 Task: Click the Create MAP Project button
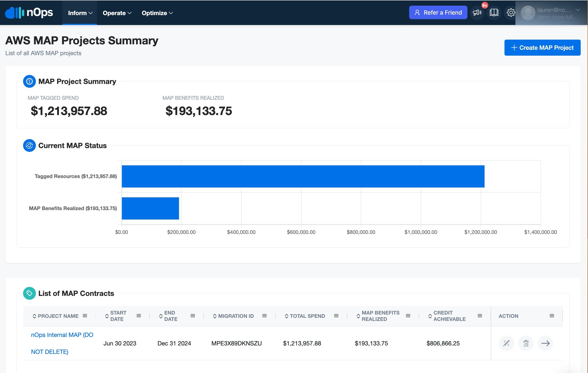(542, 48)
